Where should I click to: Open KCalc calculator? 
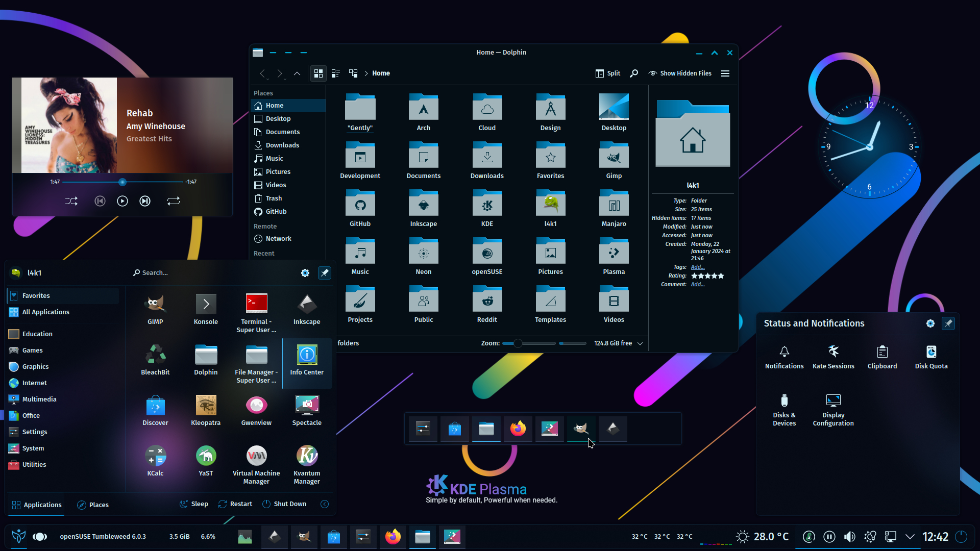[x=155, y=461]
